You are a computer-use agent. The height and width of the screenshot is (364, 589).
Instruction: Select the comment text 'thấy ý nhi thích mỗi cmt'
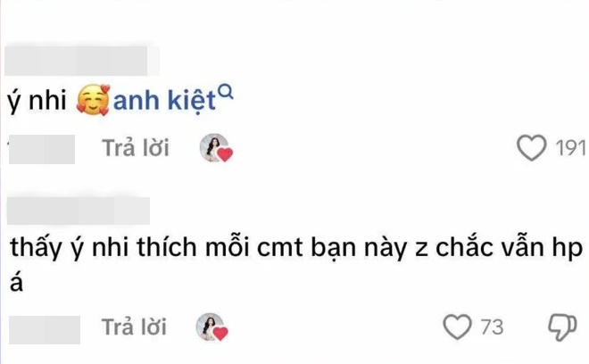click(156, 248)
